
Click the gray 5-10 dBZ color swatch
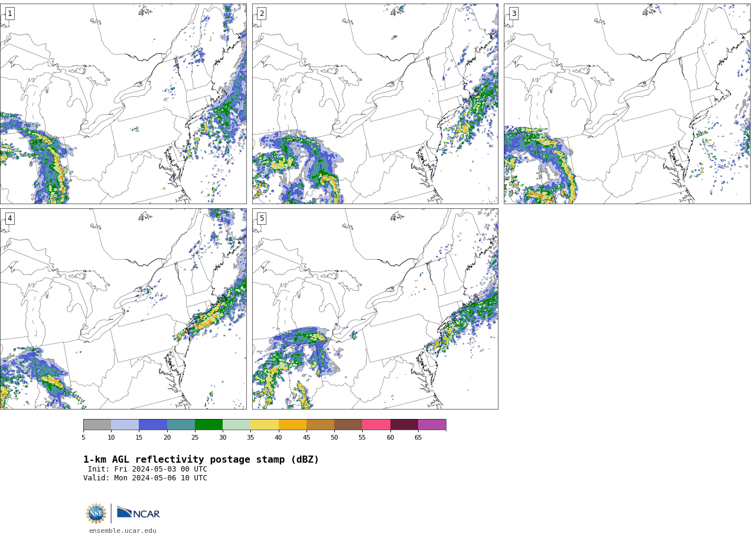[x=97, y=425]
